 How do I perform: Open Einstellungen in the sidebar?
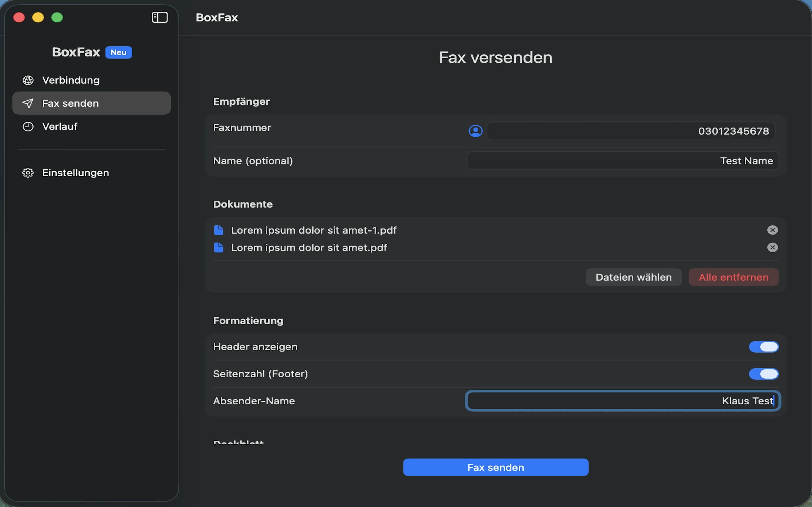[x=75, y=173]
